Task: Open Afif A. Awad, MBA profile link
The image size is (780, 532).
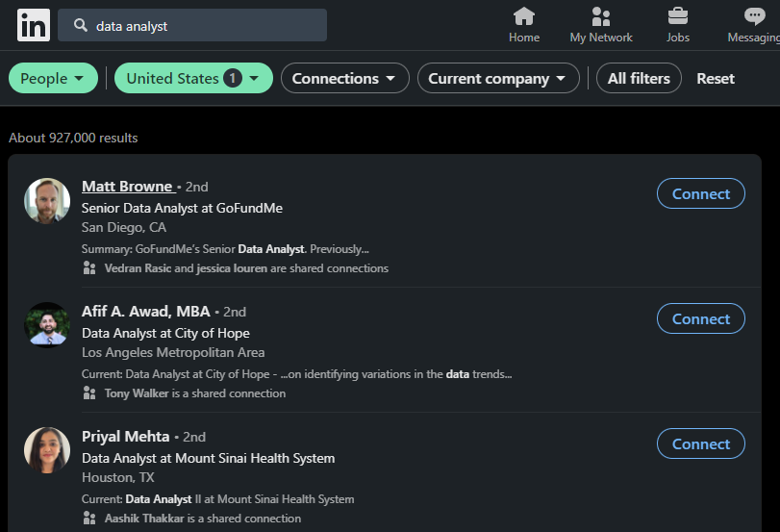Action: coord(146,311)
